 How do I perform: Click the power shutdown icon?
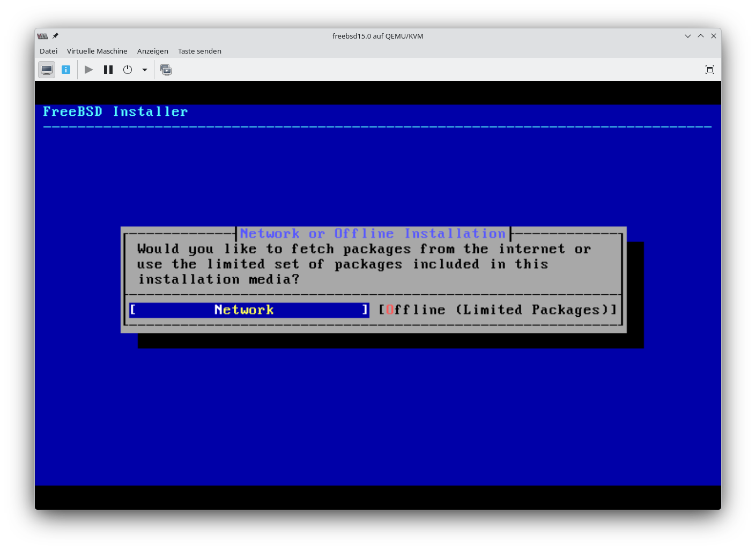[128, 70]
